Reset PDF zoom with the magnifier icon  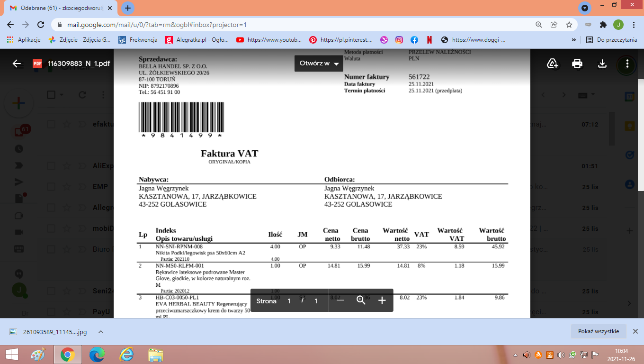click(x=361, y=300)
